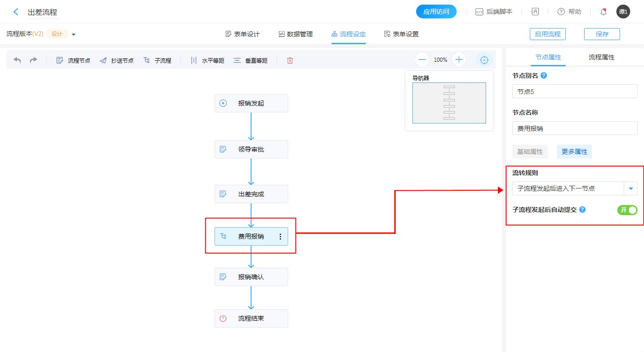Zoom in with the plus icon
Viewport: 644px width, 352px height.
(458, 60)
